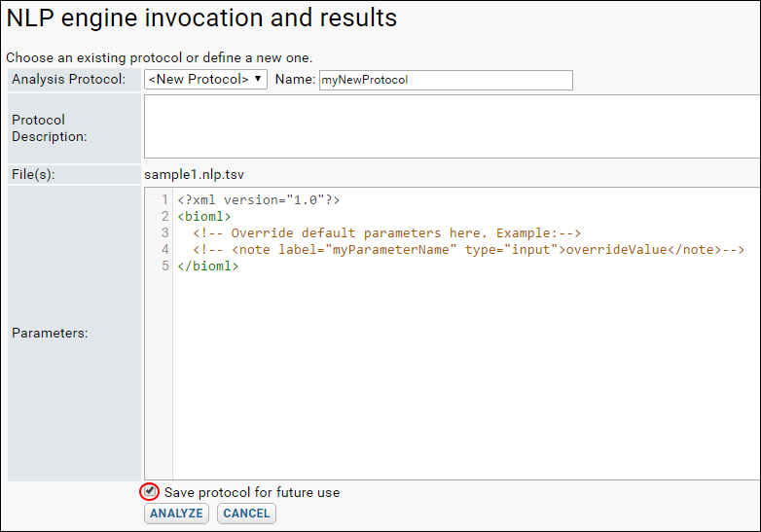
Task: Click the sample1.nlp.tsv file name
Action: tap(194, 175)
